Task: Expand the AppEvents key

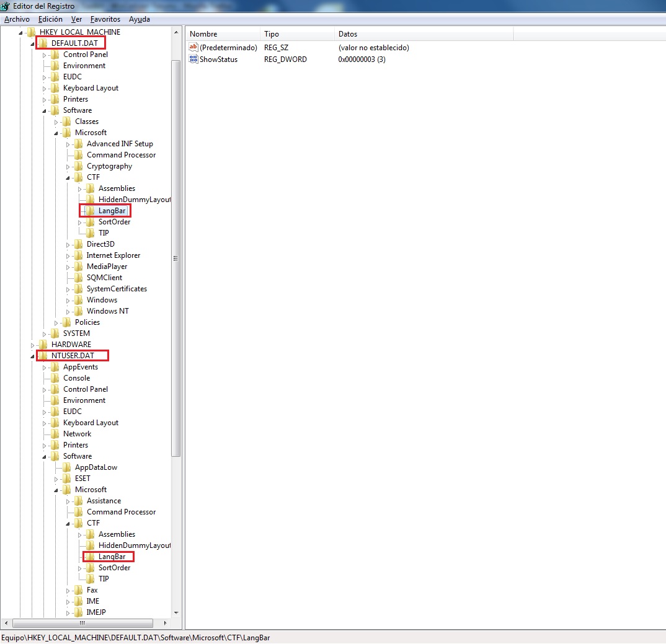Action: [x=45, y=367]
